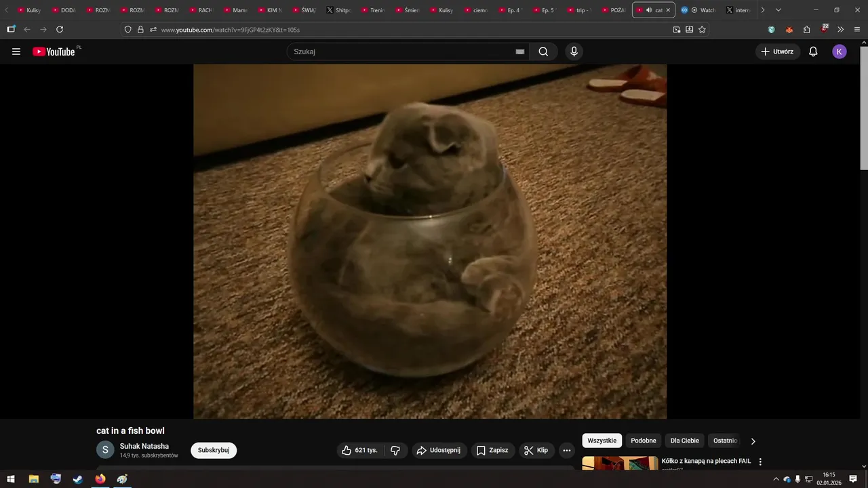Open the teal round extension icon
This screenshot has height=488, width=868.
point(771,30)
